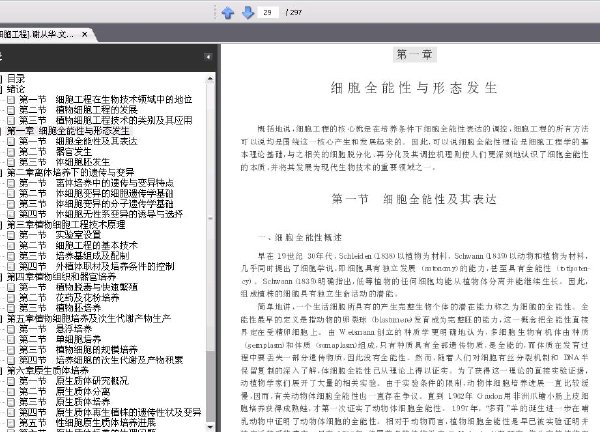
Task: Open bookmark 植物脱毒与快速繁殖
Action: (78, 287)
